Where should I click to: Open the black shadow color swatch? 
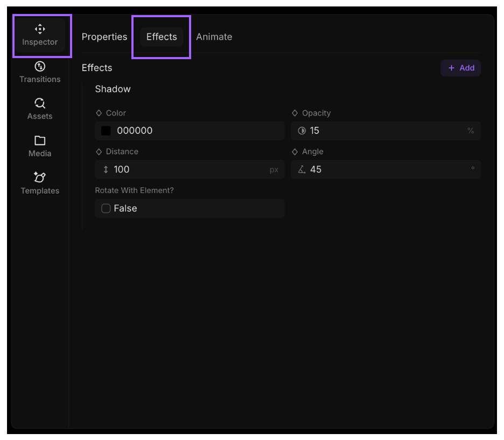[106, 130]
